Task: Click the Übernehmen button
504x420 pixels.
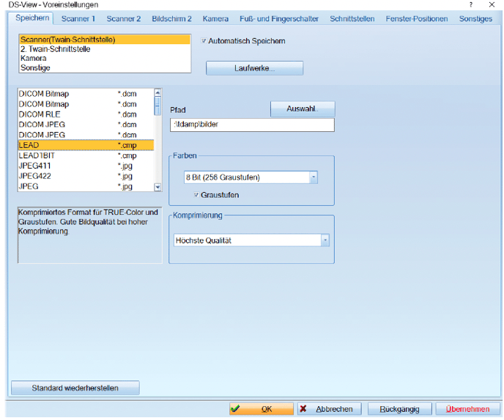Action: [468, 409]
